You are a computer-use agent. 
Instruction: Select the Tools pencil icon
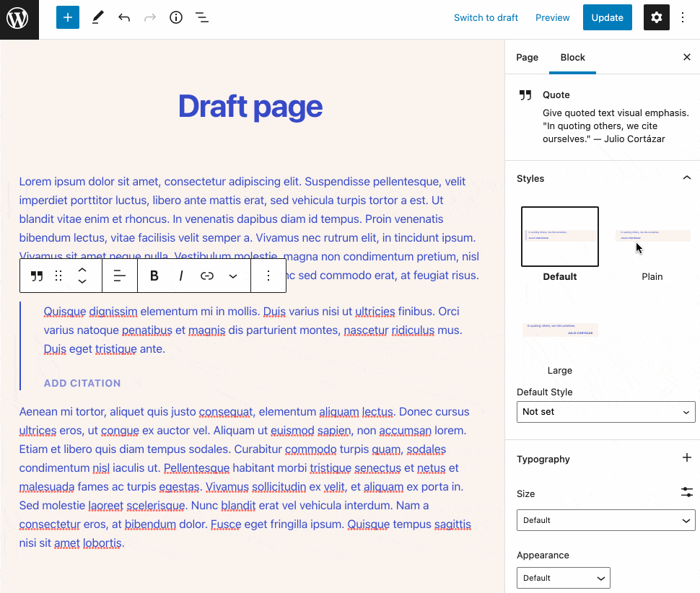coord(97,18)
